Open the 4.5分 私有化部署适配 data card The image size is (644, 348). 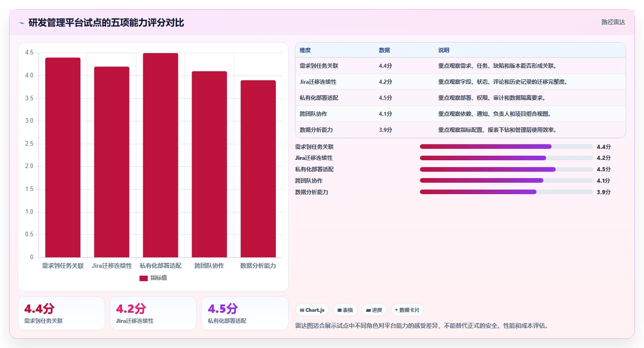245,313
